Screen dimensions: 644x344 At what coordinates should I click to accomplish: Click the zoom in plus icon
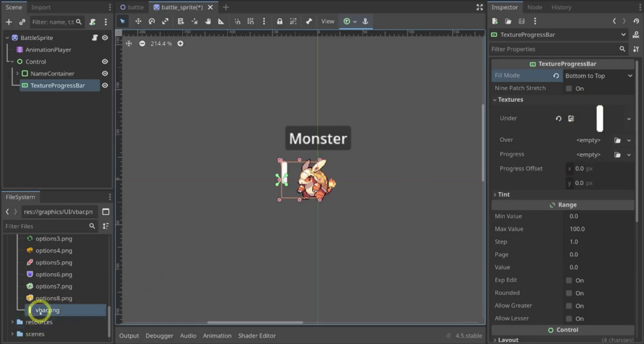[180, 44]
